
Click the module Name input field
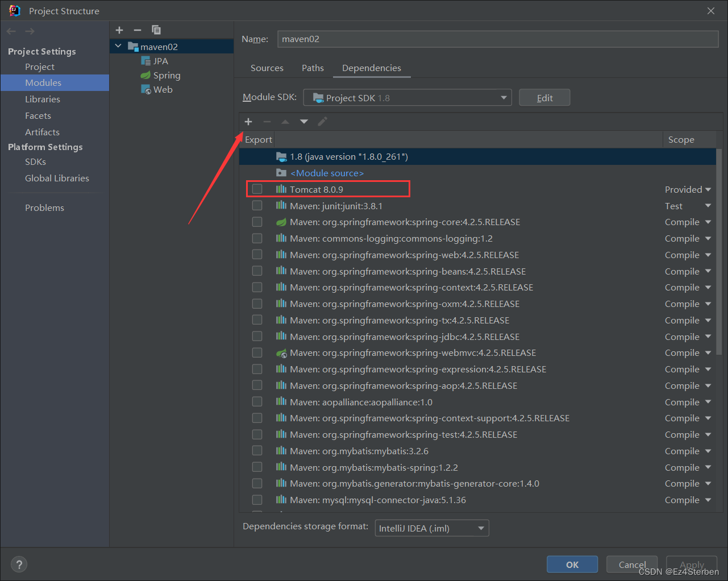[x=498, y=39]
